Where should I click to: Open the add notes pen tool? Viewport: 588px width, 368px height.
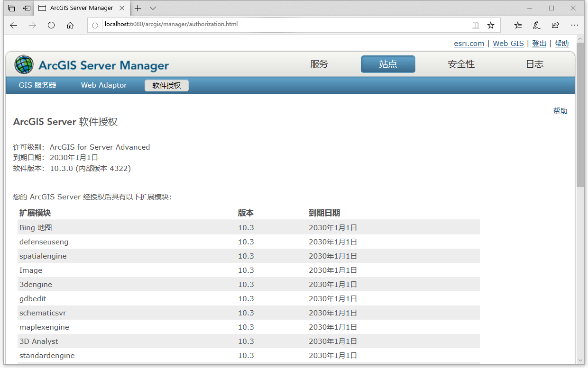(x=536, y=26)
